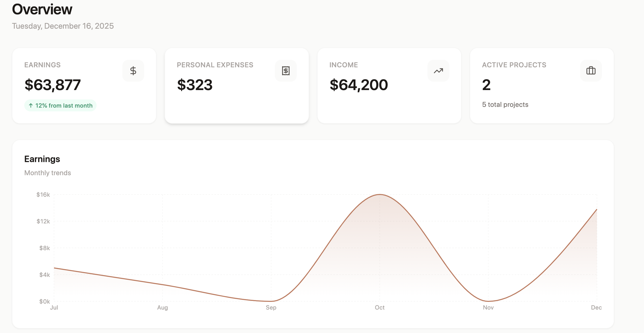Select the $63,877 earnings amount

[53, 85]
